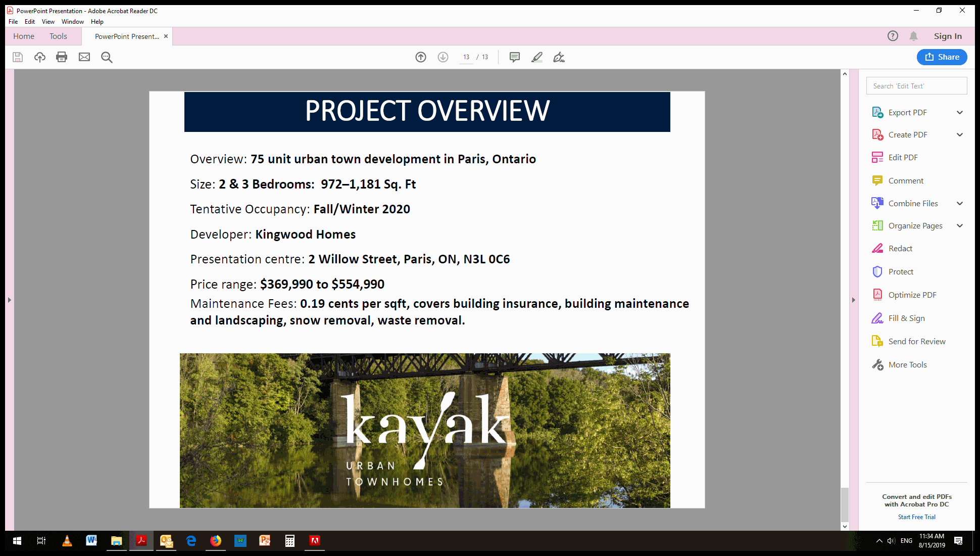This screenshot has width=980, height=556.
Task: Click the vertical scrollbar thumb
Action: [845, 504]
